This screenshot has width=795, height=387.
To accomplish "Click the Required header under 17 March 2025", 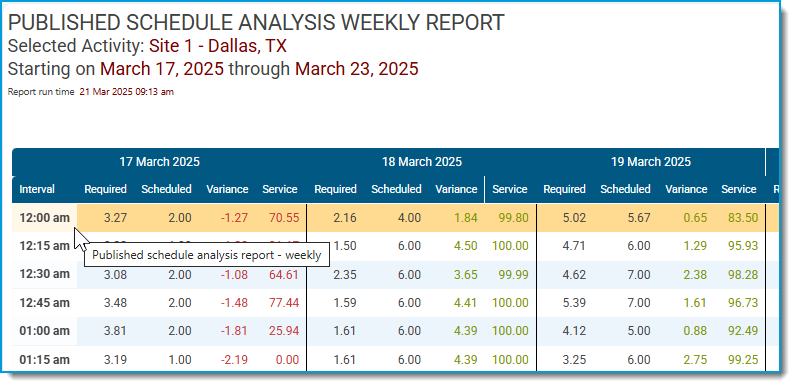I will pos(105,189).
